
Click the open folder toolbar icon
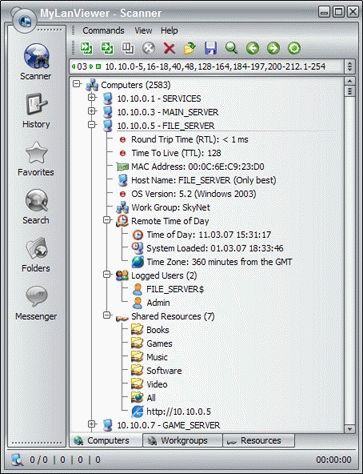(190, 48)
